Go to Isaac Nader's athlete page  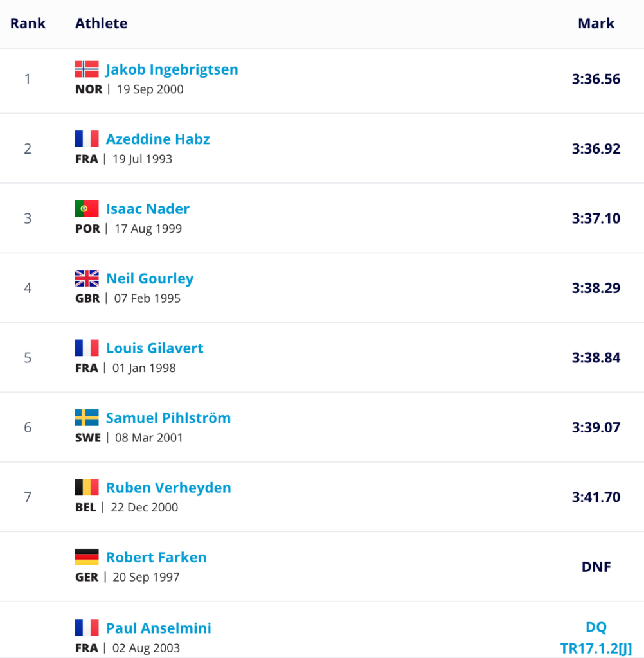tap(147, 209)
